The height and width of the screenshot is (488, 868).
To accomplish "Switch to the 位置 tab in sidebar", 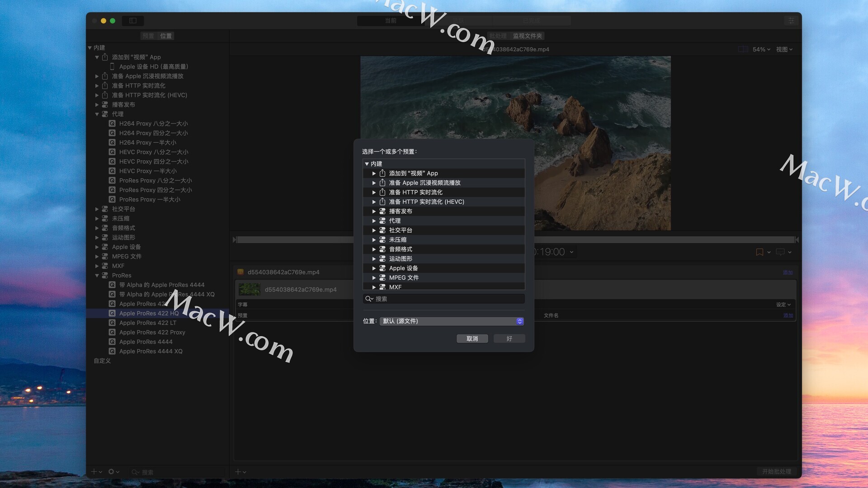I will 166,36.
